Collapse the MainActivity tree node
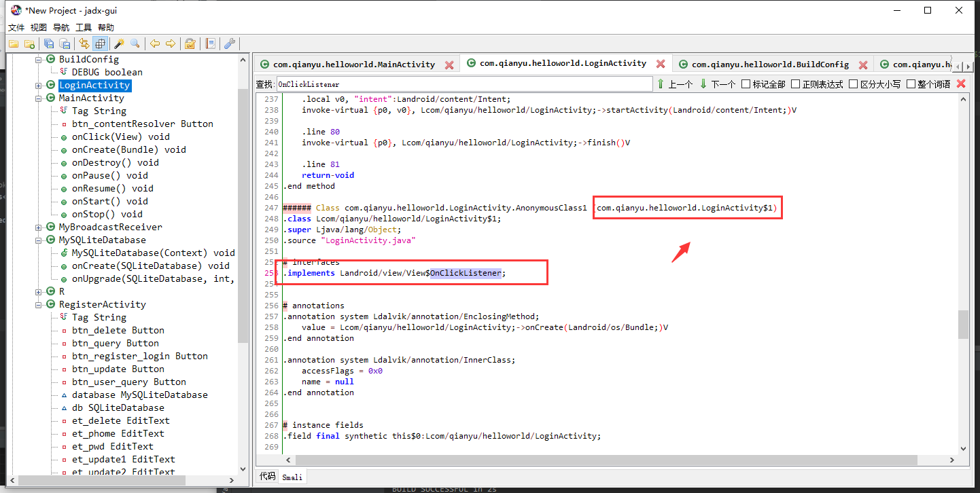This screenshot has height=493, width=980. [x=39, y=98]
